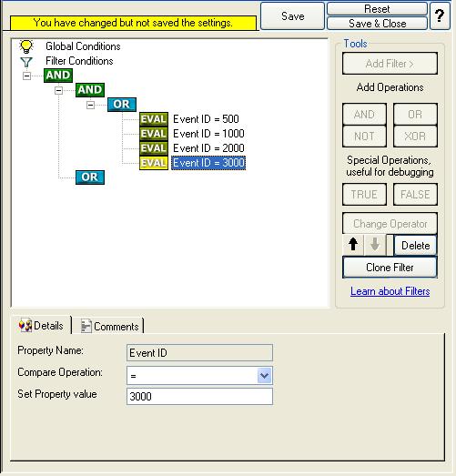Collapse the nested AND tree branch
This screenshot has height=476, width=456.
[58, 90]
